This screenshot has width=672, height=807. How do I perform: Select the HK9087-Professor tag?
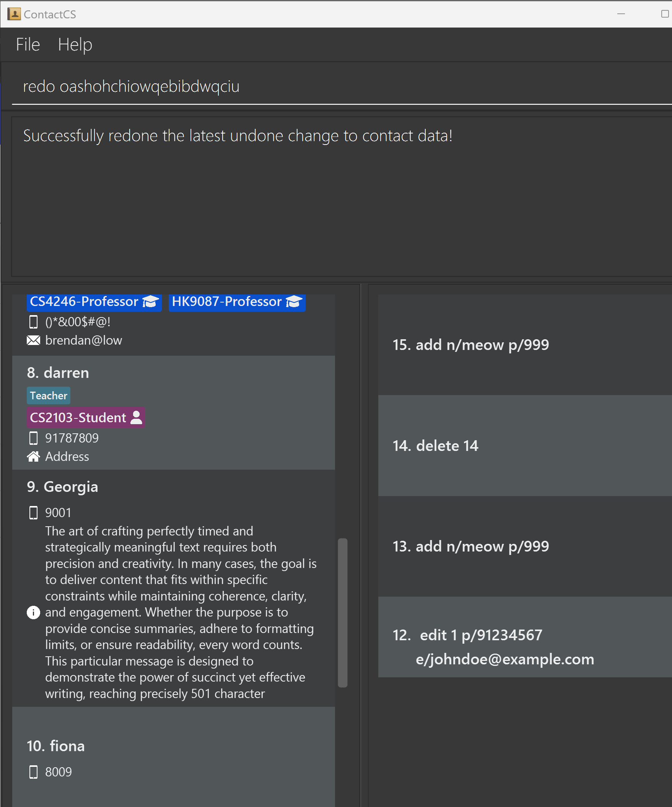[x=237, y=302]
